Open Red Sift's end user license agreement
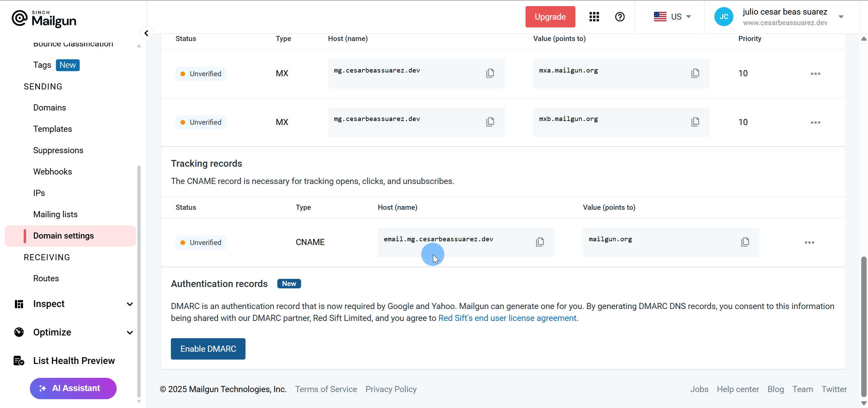868x408 pixels. (507, 318)
